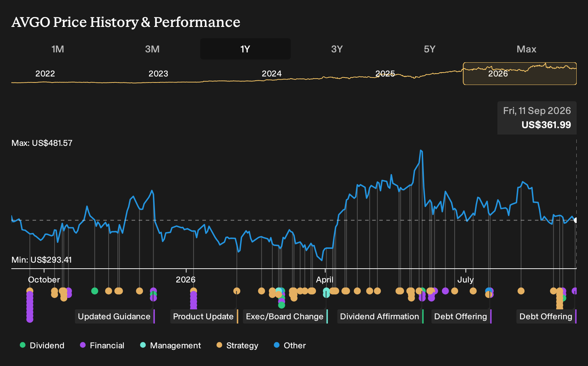Click the October axis label

coord(44,280)
